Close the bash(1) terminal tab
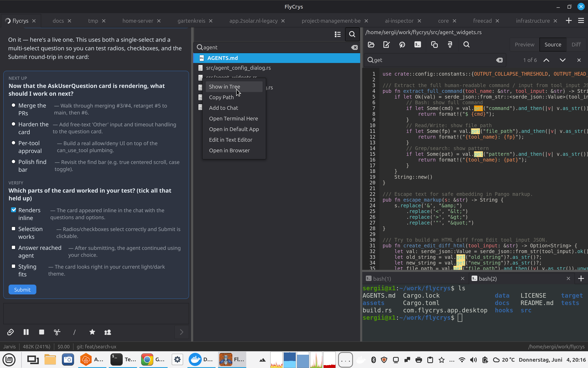Image resolution: width=588 pixels, height=368 pixels. 463,278
